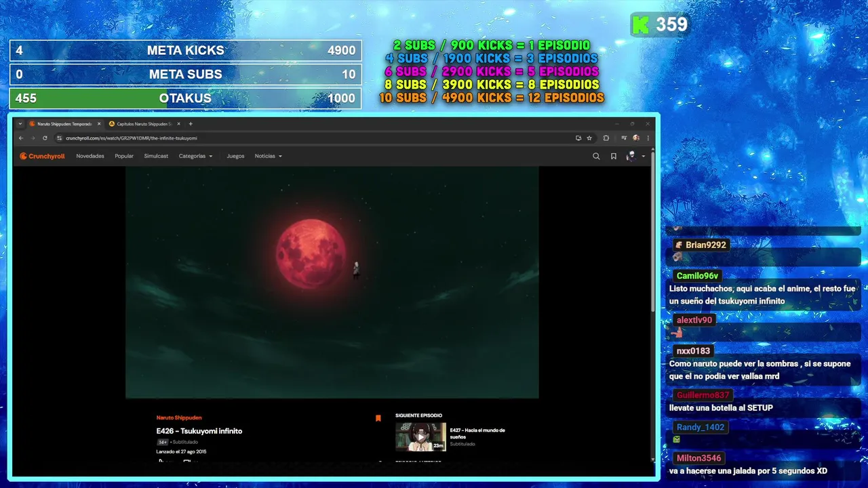The width and height of the screenshot is (868, 488).
Task: Click 'Lanzado el 27 ago 2015' text
Action: pos(181,451)
